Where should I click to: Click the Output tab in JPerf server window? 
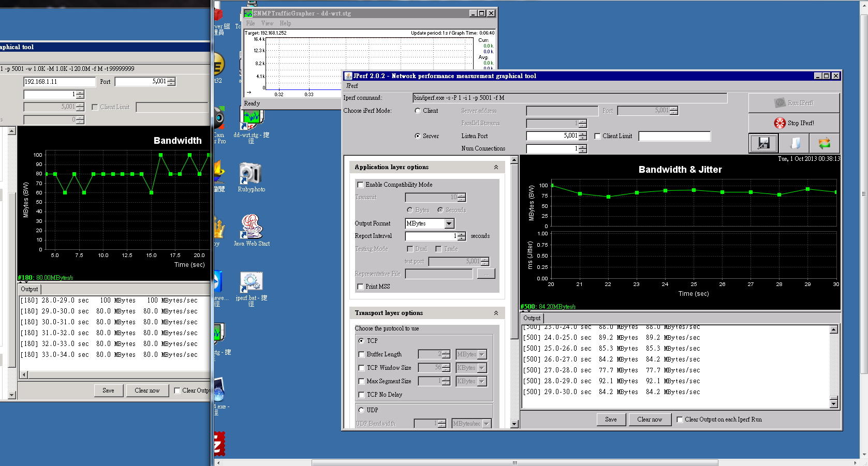tap(532, 318)
